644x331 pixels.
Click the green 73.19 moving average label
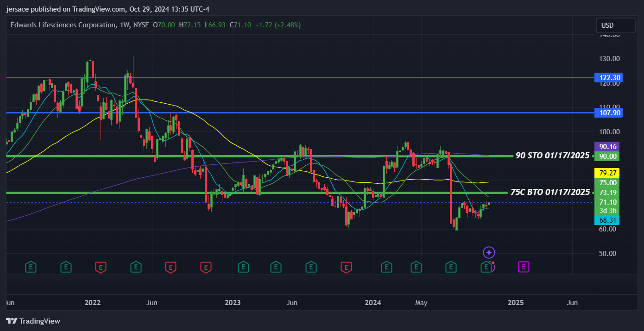pyautogui.click(x=606, y=193)
